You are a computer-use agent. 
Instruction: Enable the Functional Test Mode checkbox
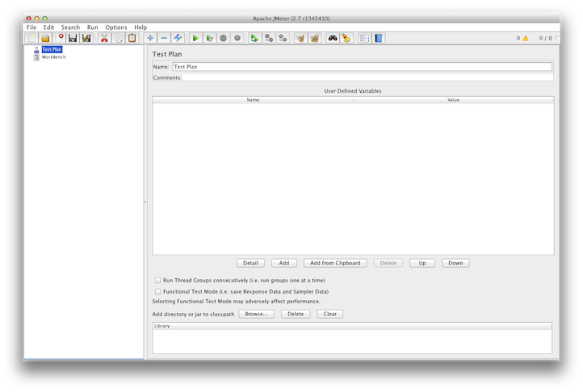click(158, 291)
